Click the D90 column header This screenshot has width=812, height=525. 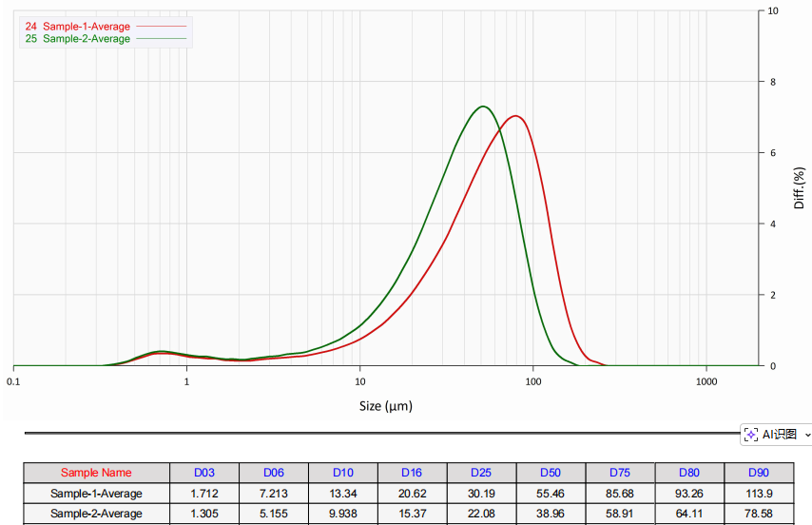click(x=758, y=473)
